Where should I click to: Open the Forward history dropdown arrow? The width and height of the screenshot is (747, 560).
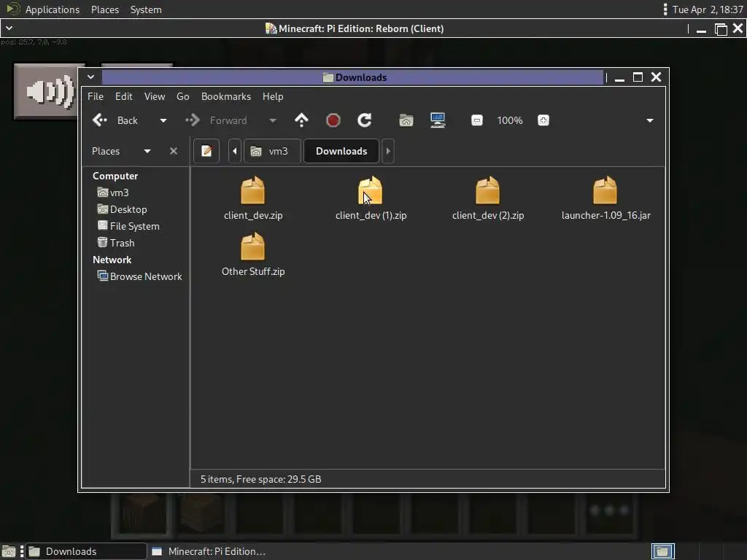click(273, 120)
